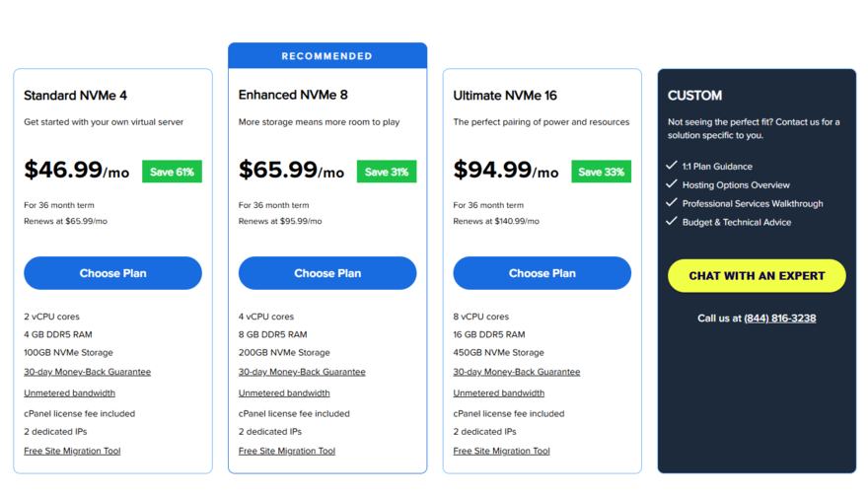Click Unmetered bandwidth under Enhanced NVMe 8
Screen dimensions: 868x497
284,392
